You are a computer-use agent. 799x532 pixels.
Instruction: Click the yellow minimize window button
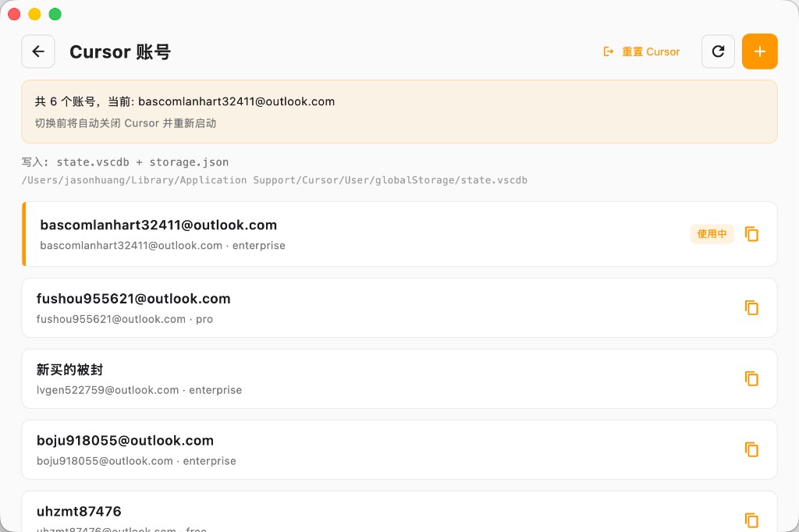click(34, 14)
